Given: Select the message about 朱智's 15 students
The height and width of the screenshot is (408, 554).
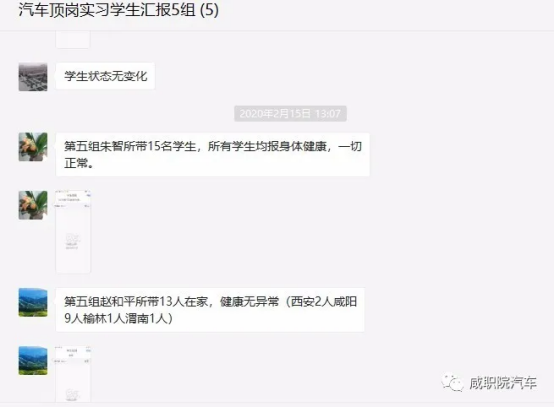Looking at the screenshot, I should click(213, 154).
